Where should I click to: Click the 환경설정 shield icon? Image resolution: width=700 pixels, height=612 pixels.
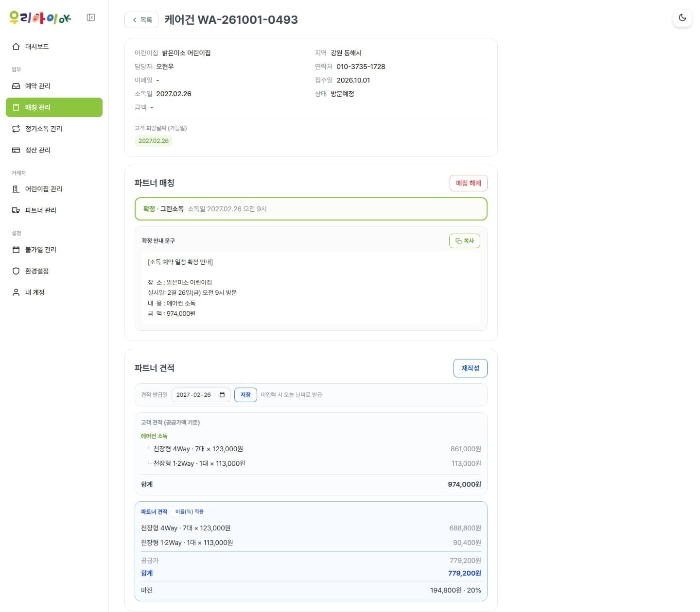click(x=16, y=271)
